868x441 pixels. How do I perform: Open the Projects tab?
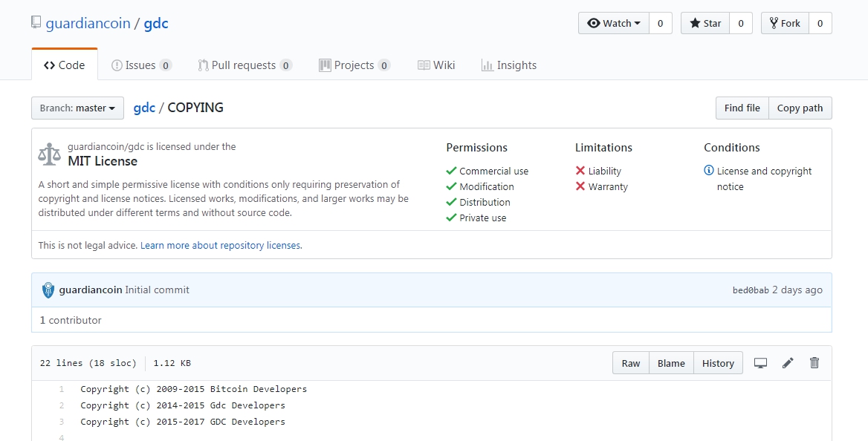coord(354,65)
